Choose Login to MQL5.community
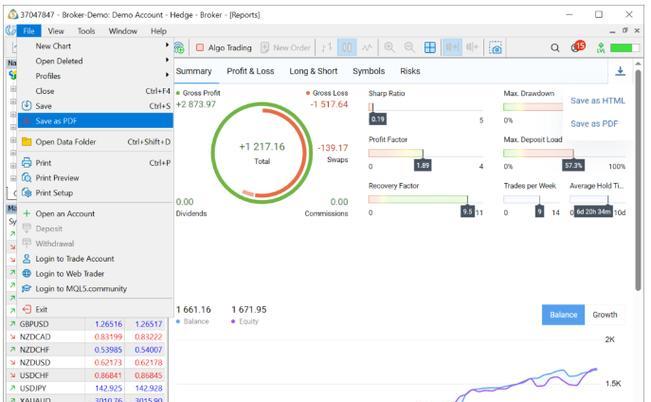651x402 pixels. pos(95,288)
